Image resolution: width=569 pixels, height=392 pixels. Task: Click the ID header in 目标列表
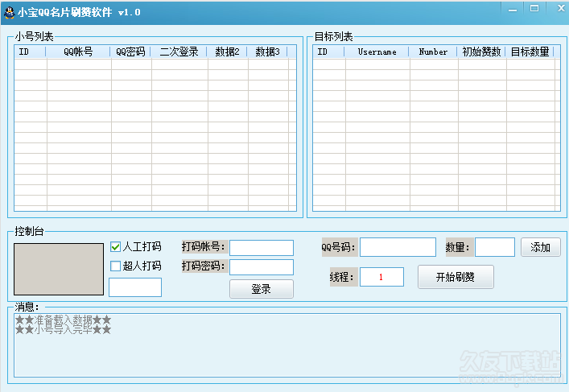click(x=329, y=52)
